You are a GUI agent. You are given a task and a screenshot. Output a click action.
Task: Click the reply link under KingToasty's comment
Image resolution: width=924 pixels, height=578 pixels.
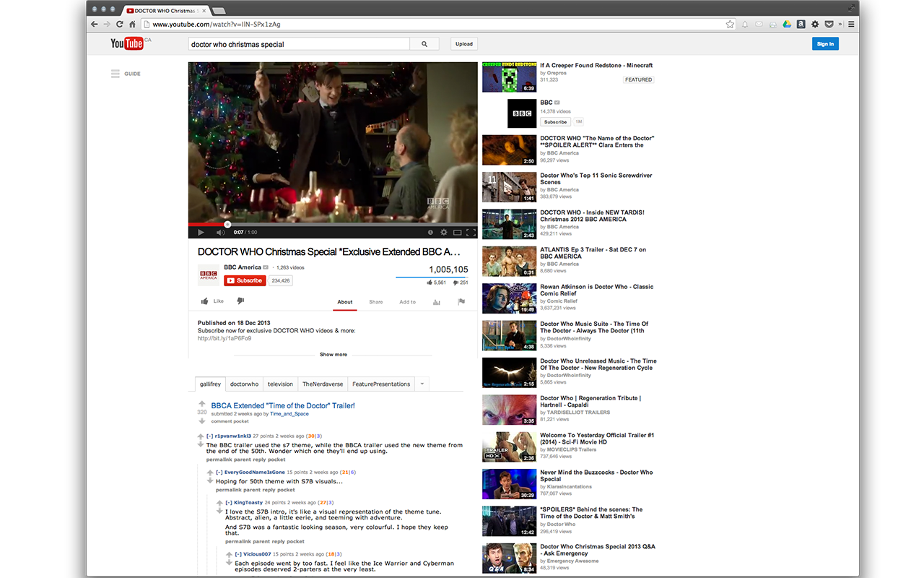pos(279,541)
